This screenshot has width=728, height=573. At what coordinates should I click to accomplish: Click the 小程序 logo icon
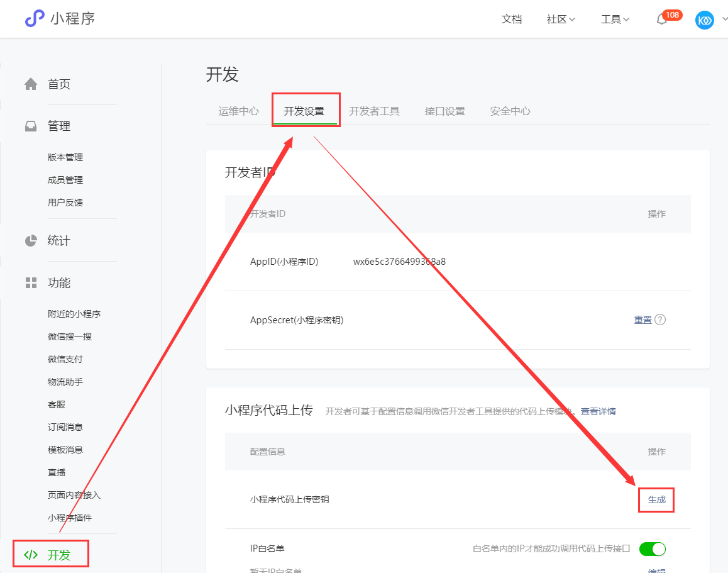(x=35, y=19)
